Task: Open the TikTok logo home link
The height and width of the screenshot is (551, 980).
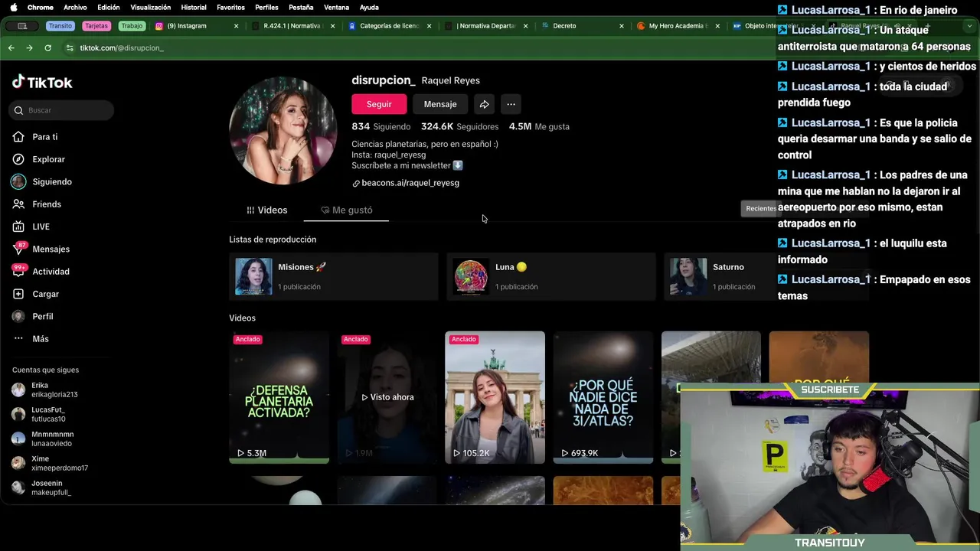Action: click(x=42, y=82)
